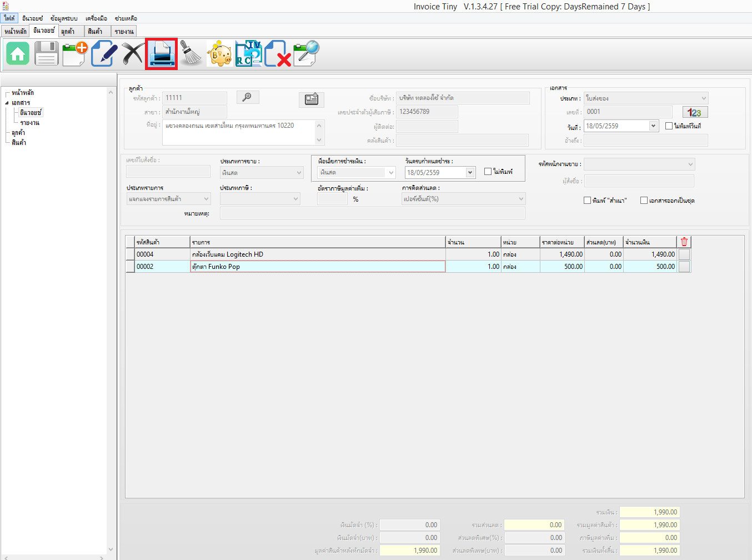The height and width of the screenshot is (560, 752).
Task: Select product code 00004 in the table
Action: point(163,254)
